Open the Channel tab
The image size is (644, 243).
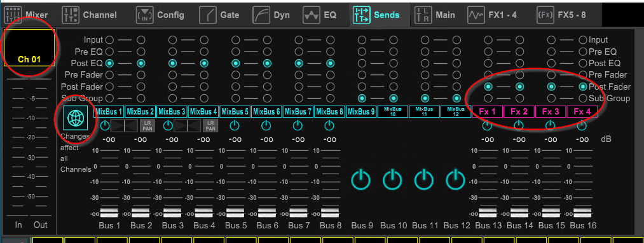[90, 15]
